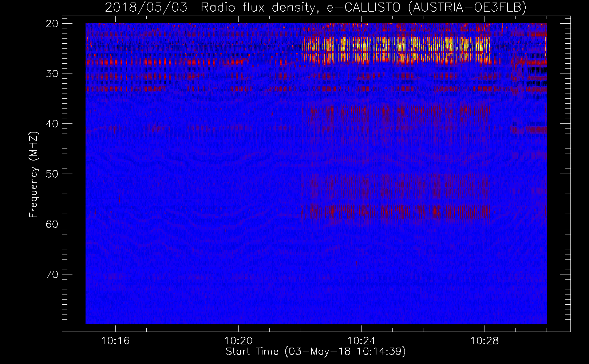Click the frequency axis value 40
The width and height of the screenshot is (589, 364).
pyautogui.click(x=52, y=124)
